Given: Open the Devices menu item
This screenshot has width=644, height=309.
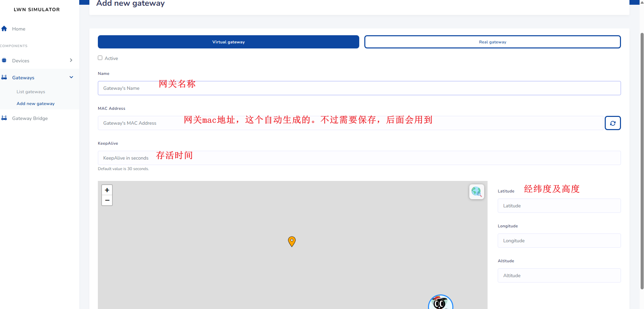Looking at the screenshot, I should coord(21,61).
